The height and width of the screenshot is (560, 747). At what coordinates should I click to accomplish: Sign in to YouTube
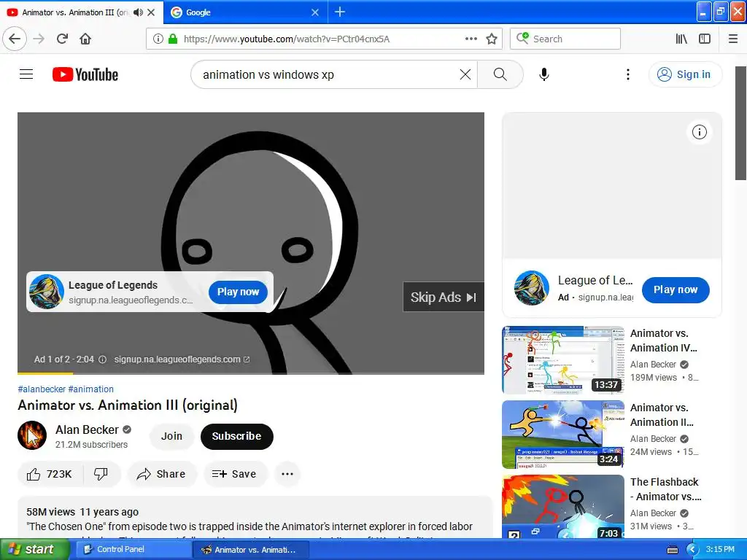(685, 74)
